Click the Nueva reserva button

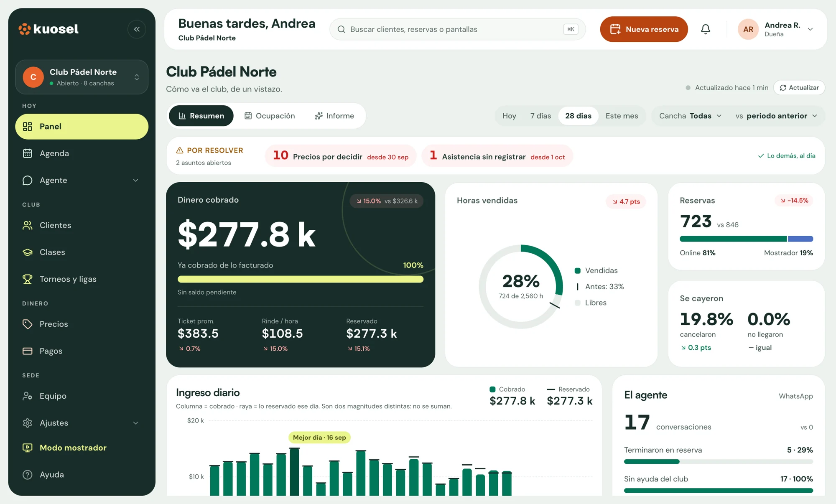coord(644,29)
